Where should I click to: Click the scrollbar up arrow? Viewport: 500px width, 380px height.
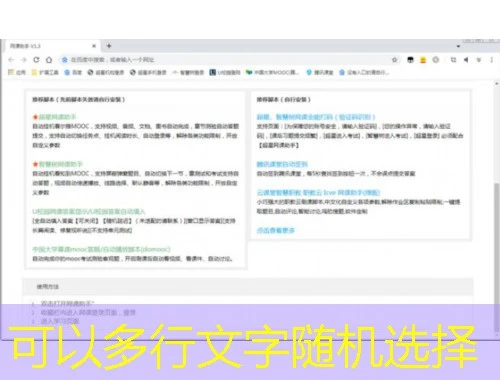click(x=497, y=84)
